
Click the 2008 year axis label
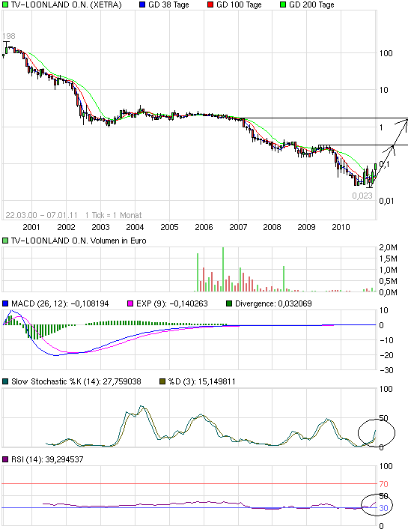tap(272, 227)
